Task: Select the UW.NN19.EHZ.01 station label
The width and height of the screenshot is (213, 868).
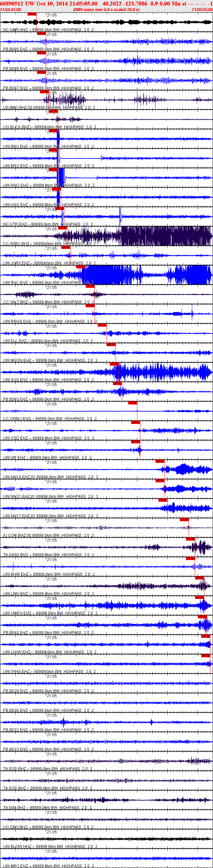Action: pyautogui.click(x=51, y=477)
